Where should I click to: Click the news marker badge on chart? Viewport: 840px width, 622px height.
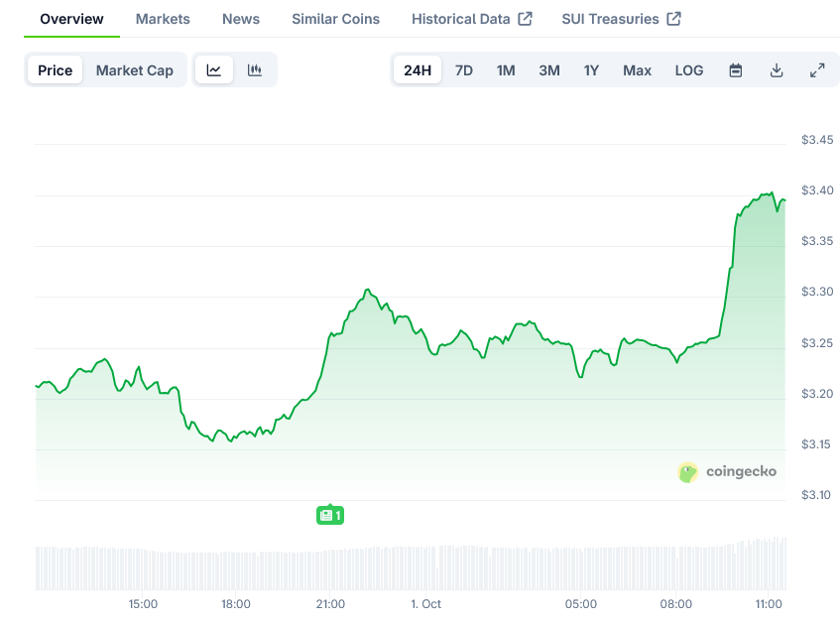[x=330, y=515]
